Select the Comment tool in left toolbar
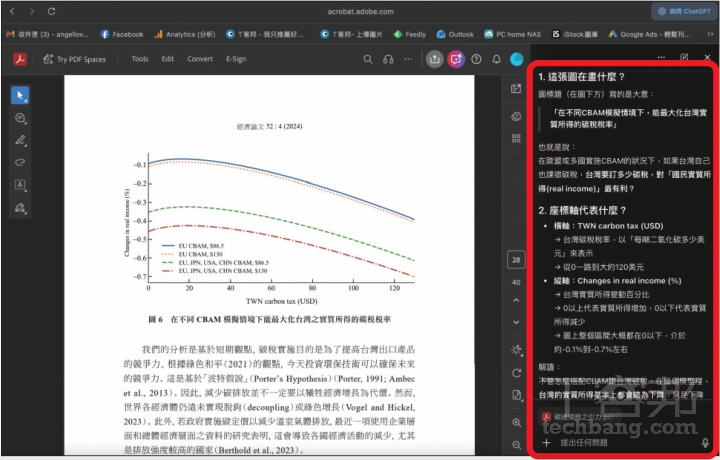The height and width of the screenshot is (460, 720). click(20, 118)
